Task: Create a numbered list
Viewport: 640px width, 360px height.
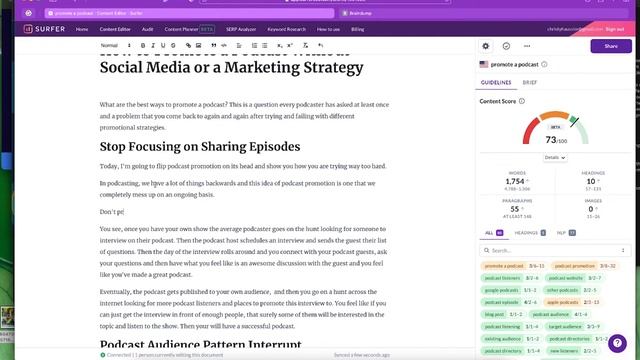Action: coord(254,45)
